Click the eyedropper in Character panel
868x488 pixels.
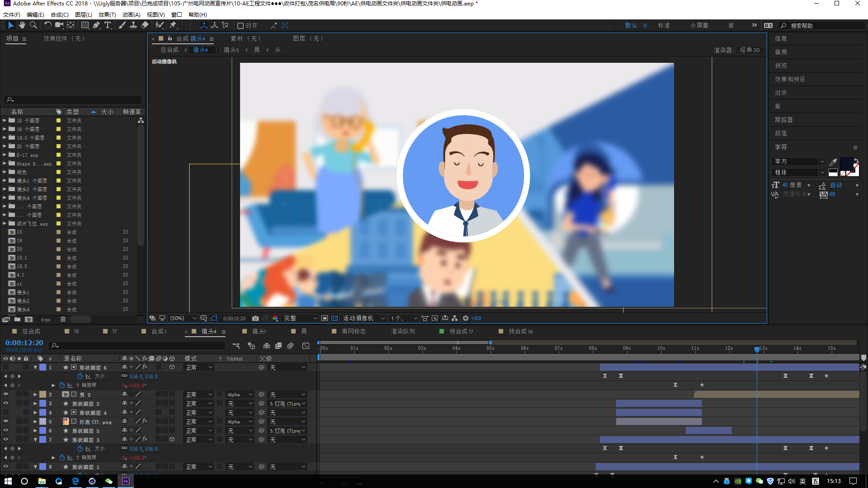833,162
